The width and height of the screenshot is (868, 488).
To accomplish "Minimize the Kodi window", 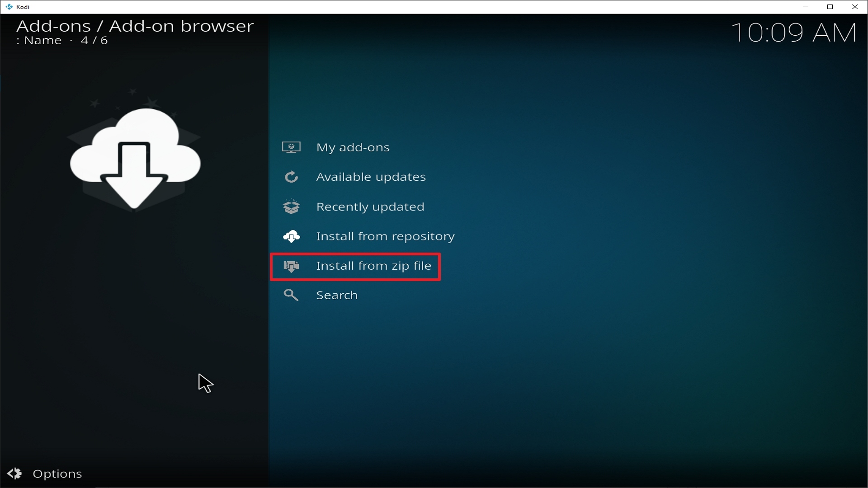I will point(806,7).
